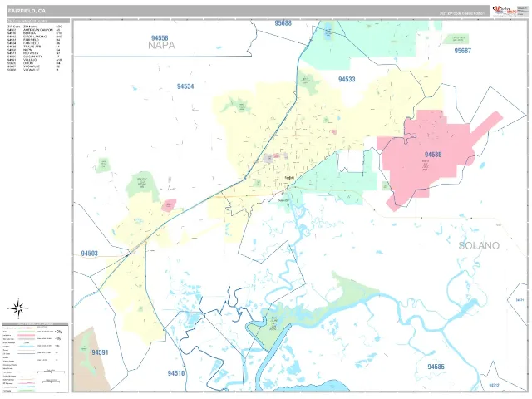Click the compass rose icon

[x=18, y=308]
